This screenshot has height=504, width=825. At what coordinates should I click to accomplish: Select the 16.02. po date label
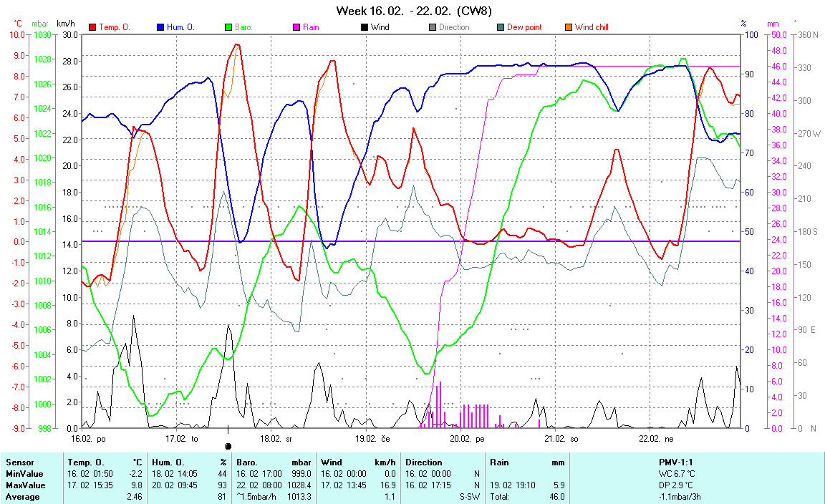point(88,438)
